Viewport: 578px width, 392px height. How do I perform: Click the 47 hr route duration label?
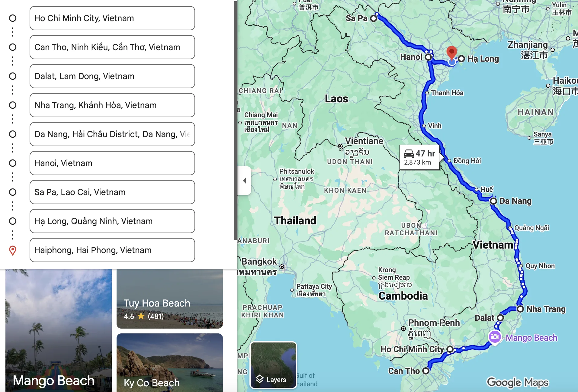click(424, 154)
